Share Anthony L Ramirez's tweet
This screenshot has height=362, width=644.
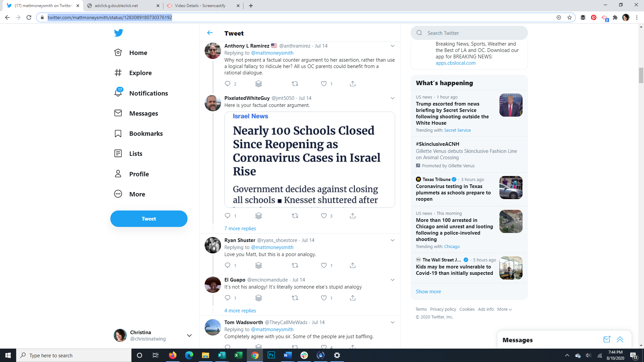coord(353,84)
